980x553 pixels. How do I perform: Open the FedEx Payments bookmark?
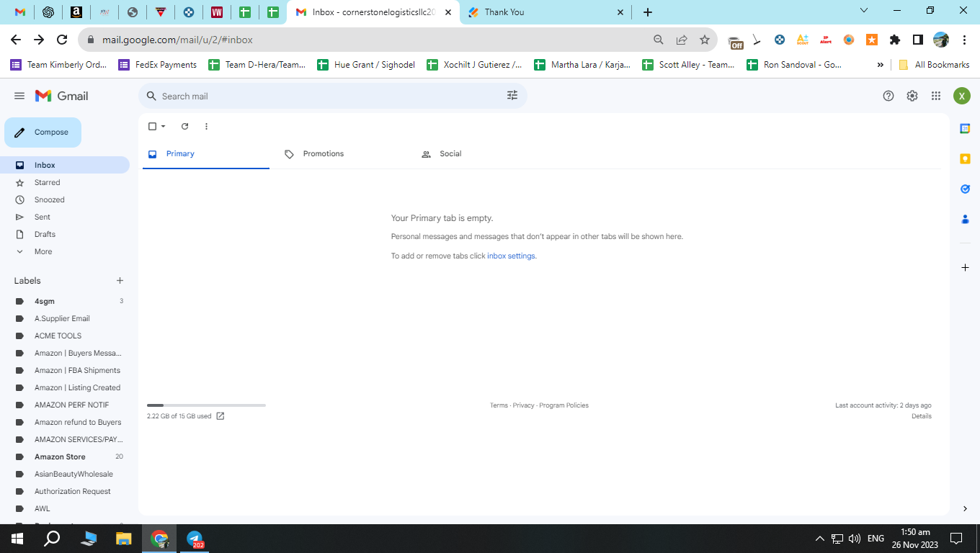pos(158,65)
